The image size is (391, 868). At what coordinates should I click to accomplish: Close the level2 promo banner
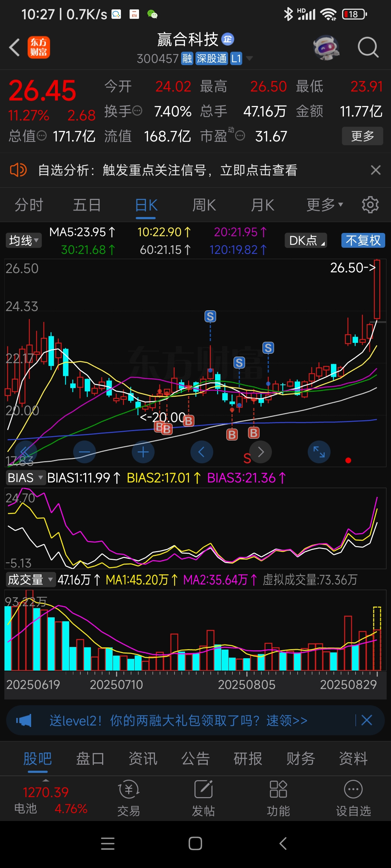[x=367, y=720]
